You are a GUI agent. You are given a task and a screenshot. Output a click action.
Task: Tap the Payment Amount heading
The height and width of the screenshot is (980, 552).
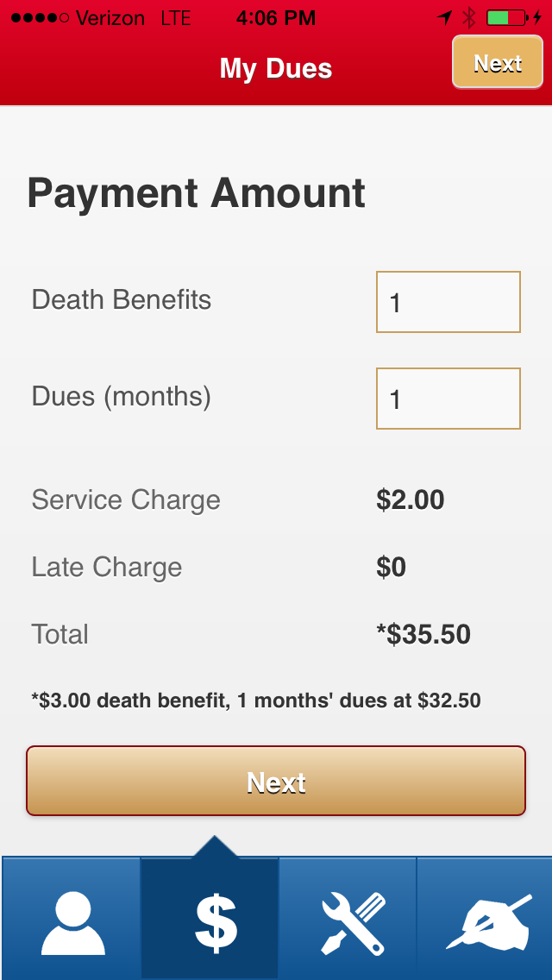(x=197, y=193)
